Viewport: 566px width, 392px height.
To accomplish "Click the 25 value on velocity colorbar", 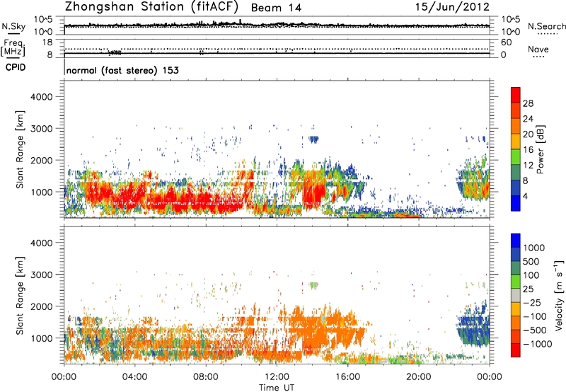I will pyautogui.click(x=529, y=289).
